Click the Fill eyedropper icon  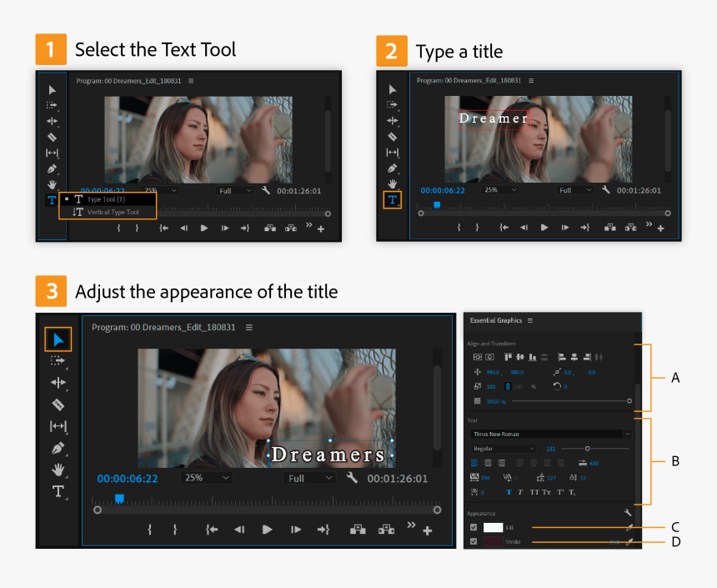pos(629,528)
